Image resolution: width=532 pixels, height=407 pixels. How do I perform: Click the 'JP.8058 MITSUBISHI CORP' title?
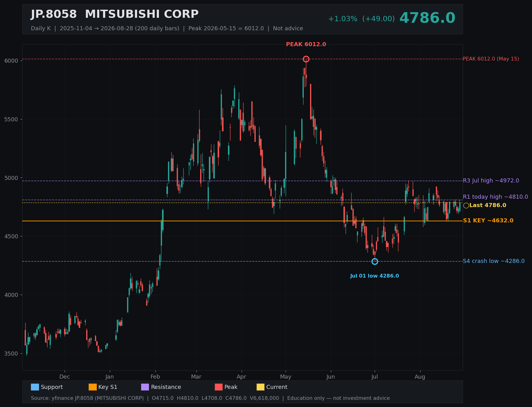pos(115,14)
